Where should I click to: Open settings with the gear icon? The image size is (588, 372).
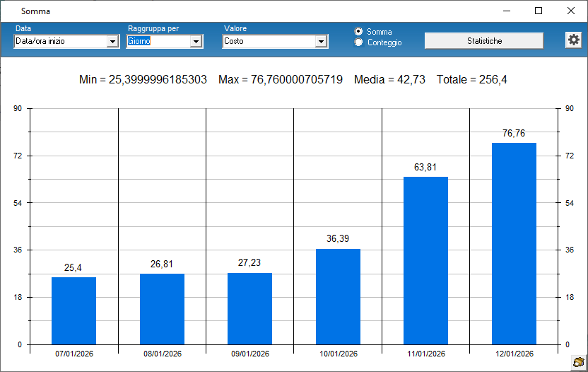[x=573, y=40]
